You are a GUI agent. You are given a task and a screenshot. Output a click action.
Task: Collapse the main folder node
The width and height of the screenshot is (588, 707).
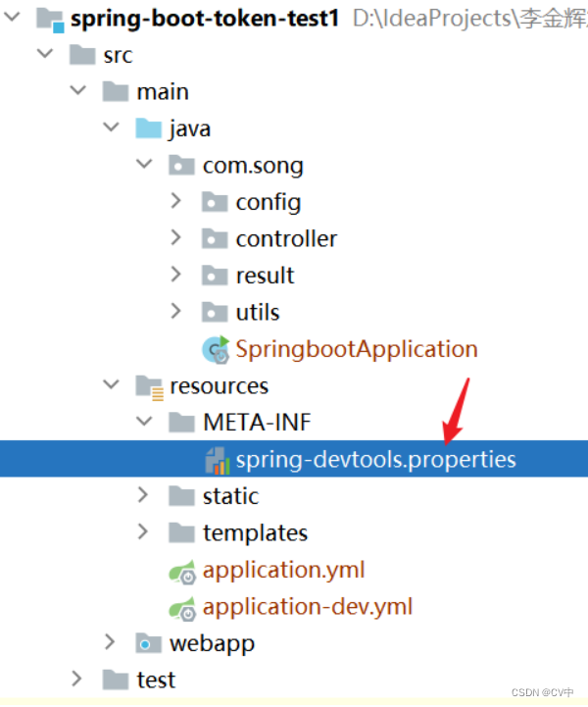click(x=78, y=90)
